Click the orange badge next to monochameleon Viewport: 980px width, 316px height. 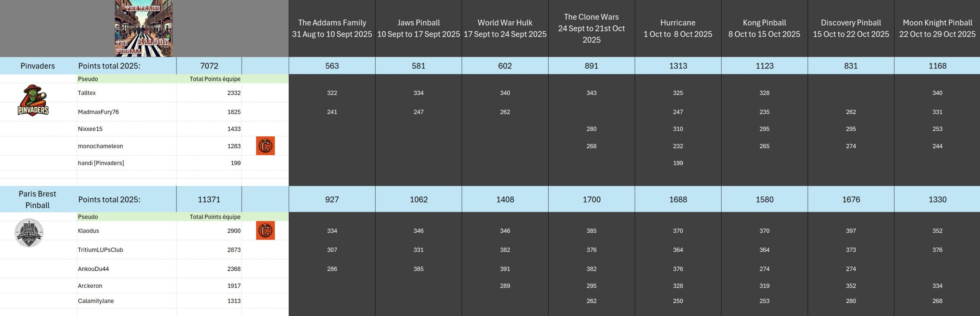(265, 146)
